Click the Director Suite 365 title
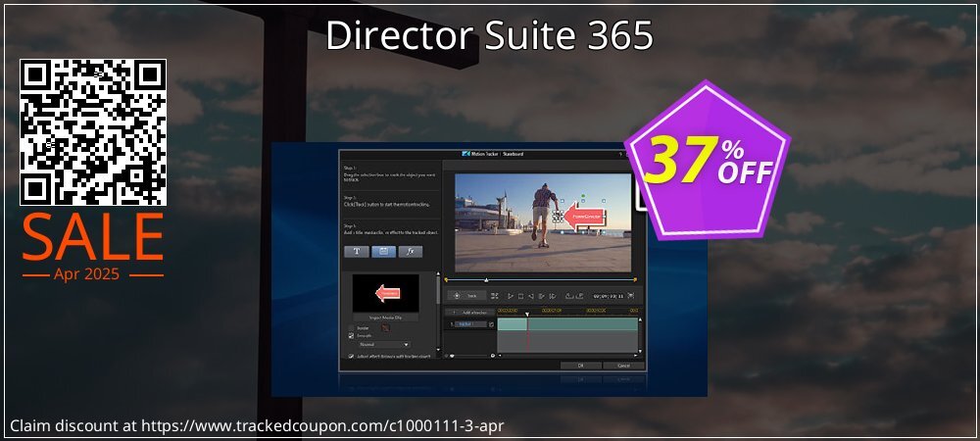 coord(489,35)
